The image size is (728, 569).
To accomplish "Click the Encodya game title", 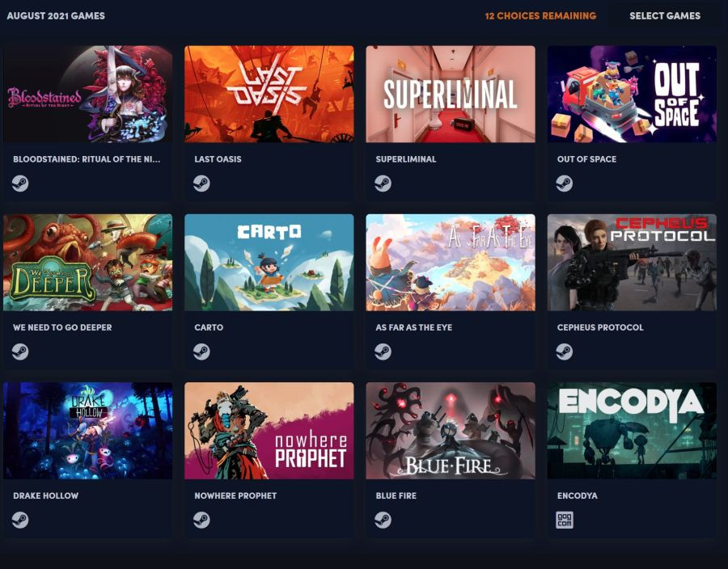I will click(x=577, y=495).
